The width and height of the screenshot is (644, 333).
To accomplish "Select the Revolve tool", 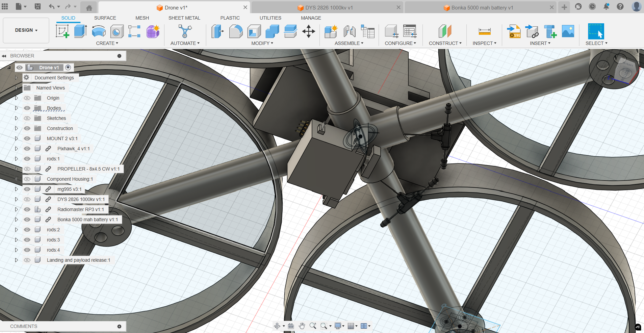I will click(99, 31).
